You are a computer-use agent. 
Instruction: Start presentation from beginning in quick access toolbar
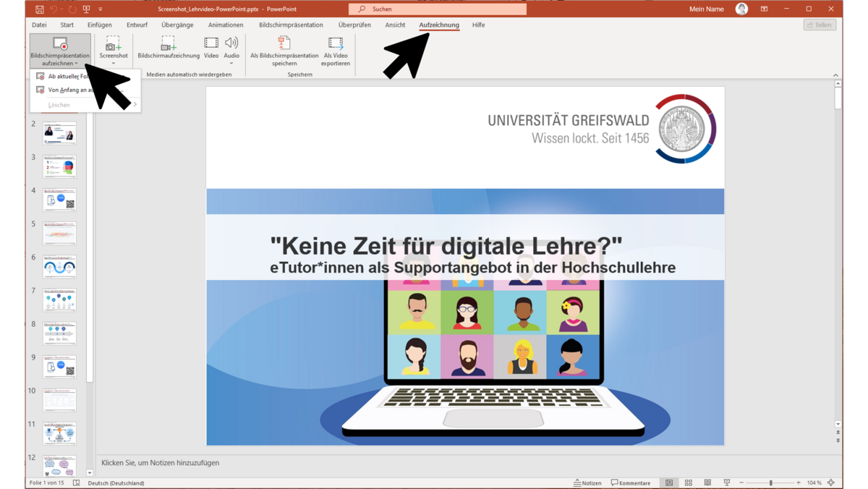tap(86, 9)
